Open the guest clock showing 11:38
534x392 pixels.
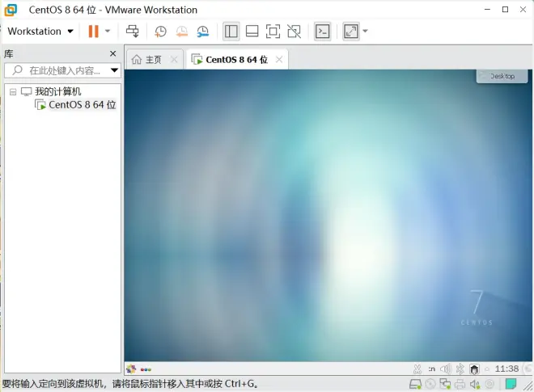click(506, 369)
